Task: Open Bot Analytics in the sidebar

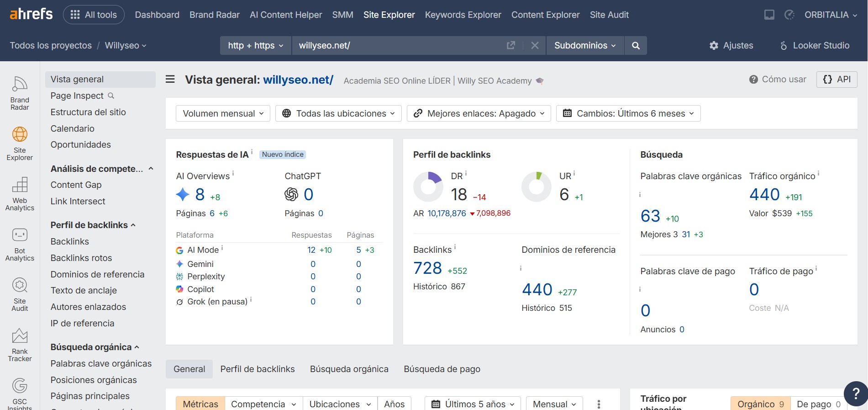Action: [x=20, y=244]
